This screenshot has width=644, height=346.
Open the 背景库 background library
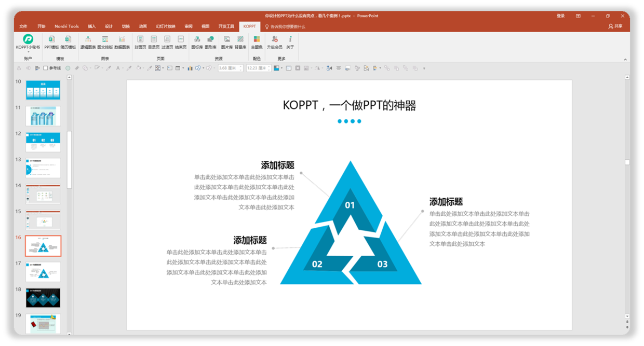(240, 43)
